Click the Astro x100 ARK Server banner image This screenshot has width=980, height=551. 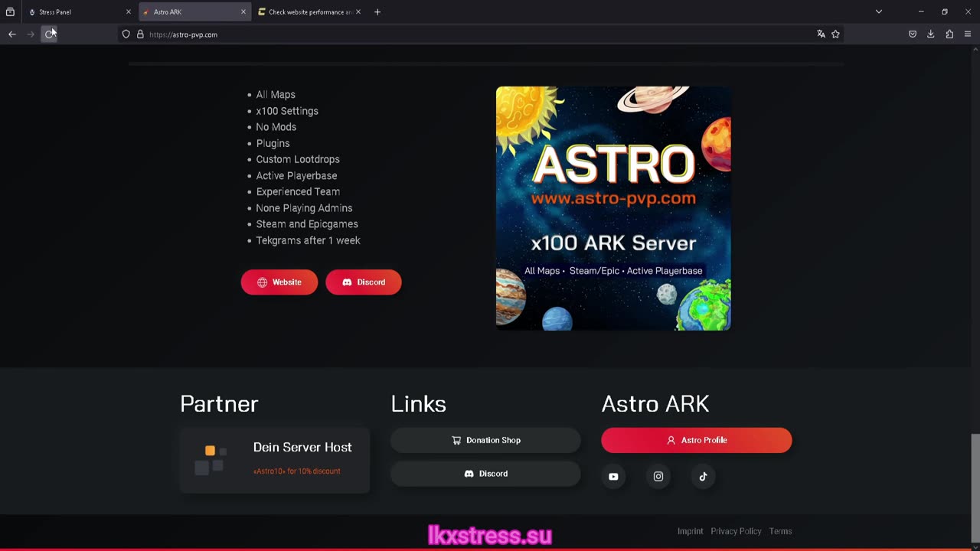tap(613, 208)
